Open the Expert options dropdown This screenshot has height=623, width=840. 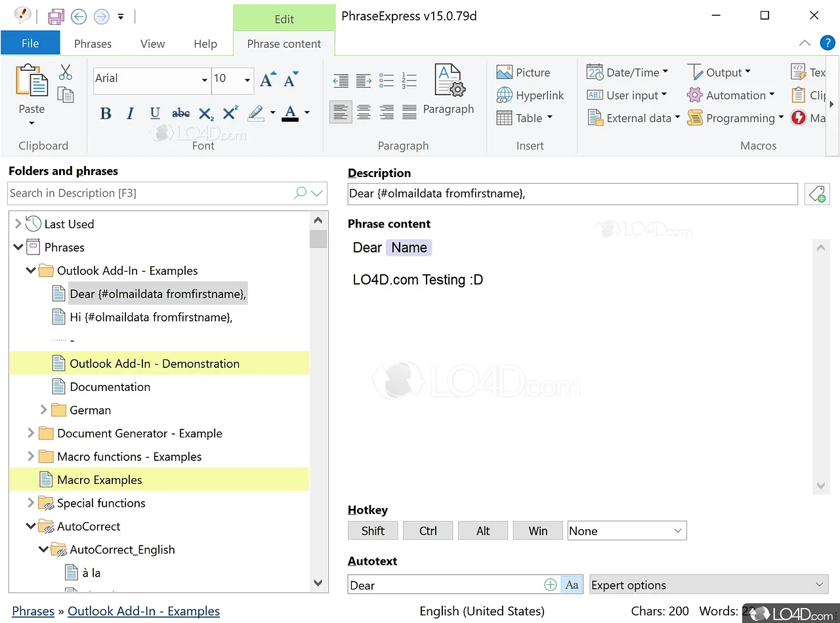(x=709, y=585)
